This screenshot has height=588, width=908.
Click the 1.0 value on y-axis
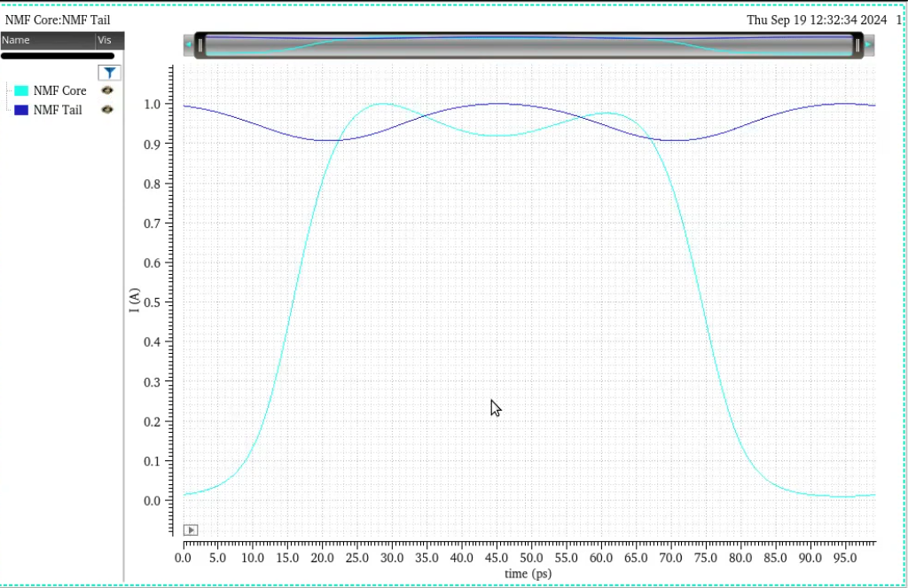(x=152, y=105)
